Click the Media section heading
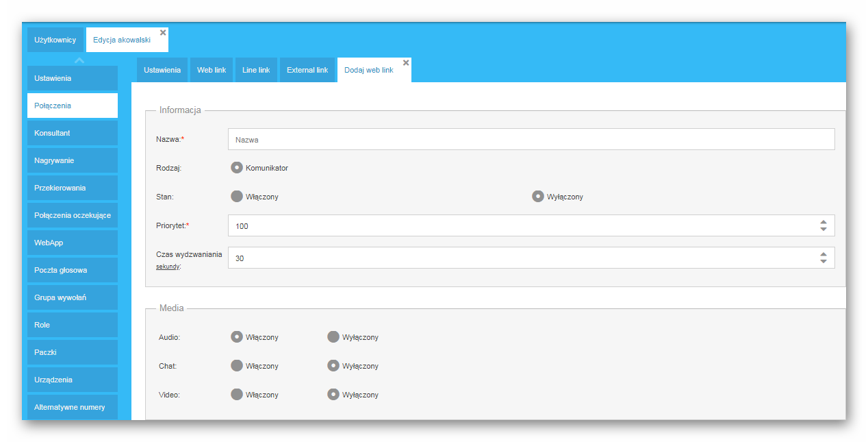The height and width of the screenshot is (442, 868). coord(171,308)
